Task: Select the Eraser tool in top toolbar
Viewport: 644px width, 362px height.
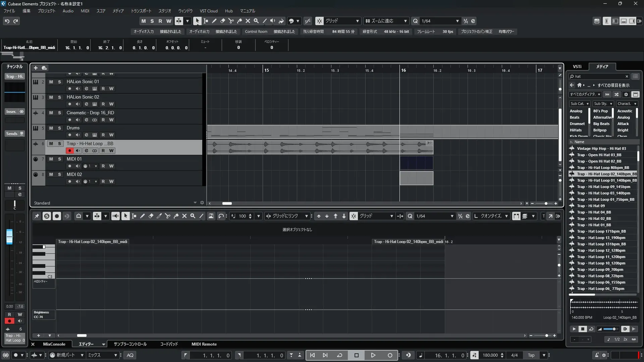Action: pos(223,21)
